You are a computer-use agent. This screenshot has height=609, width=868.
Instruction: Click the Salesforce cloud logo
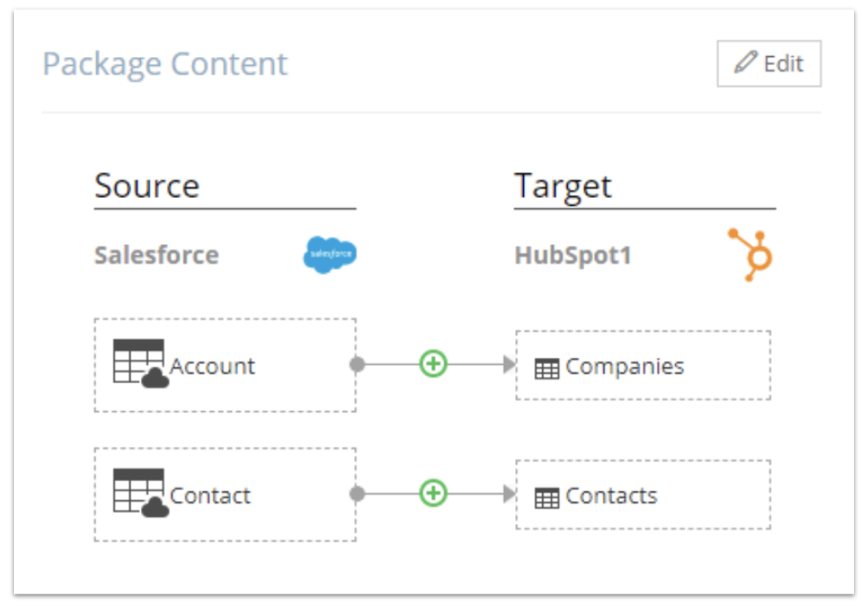pos(330,255)
